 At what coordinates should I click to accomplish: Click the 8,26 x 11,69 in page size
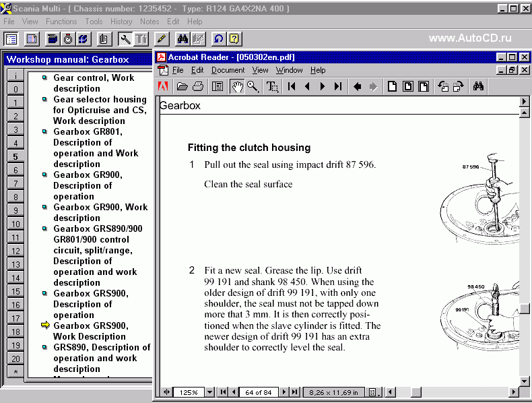pos(333,392)
